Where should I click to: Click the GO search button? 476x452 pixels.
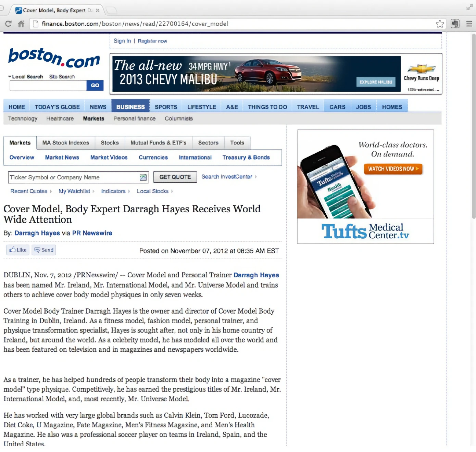tap(95, 86)
